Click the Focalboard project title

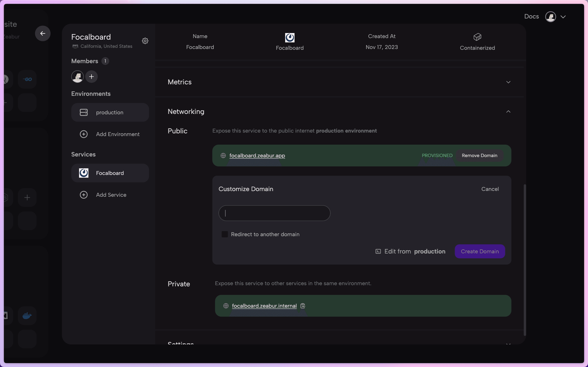[x=91, y=37]
